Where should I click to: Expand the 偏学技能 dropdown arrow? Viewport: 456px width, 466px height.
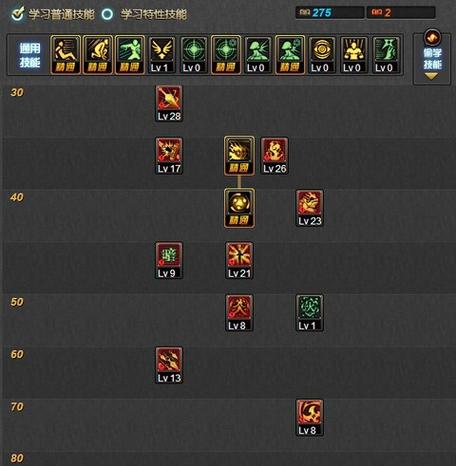click(x=431, y=77)
